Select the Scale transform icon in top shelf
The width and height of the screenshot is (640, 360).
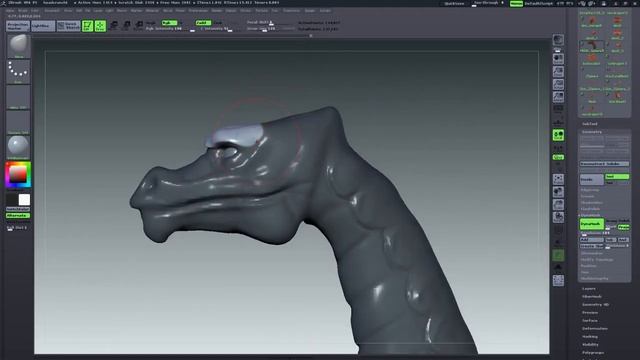click(x=127, y=26)
